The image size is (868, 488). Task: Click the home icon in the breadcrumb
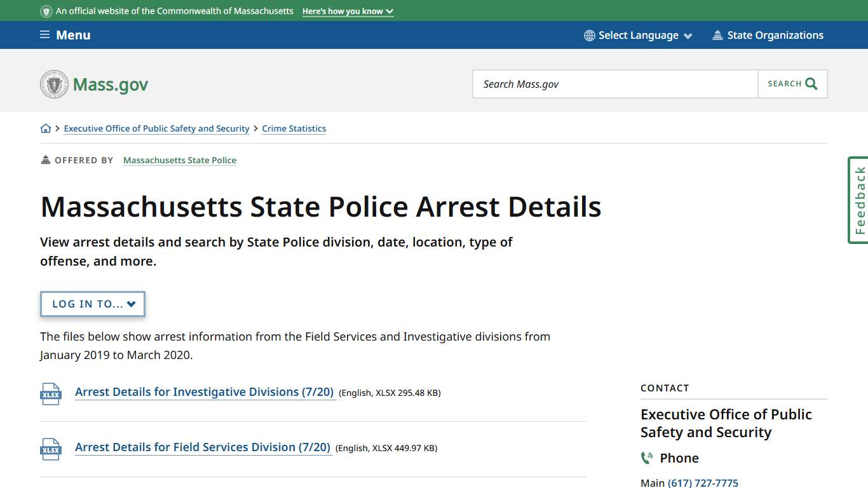point(46,128)
